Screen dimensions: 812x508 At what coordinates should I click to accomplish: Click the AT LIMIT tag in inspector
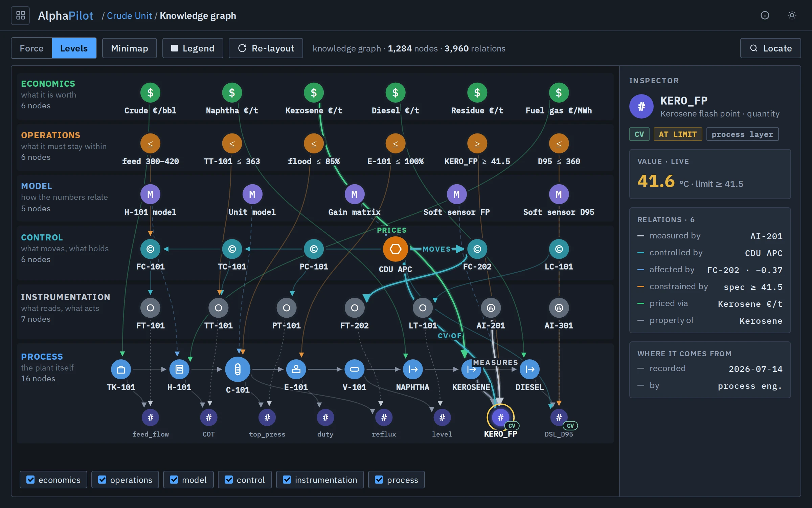(x=678, y=134)
